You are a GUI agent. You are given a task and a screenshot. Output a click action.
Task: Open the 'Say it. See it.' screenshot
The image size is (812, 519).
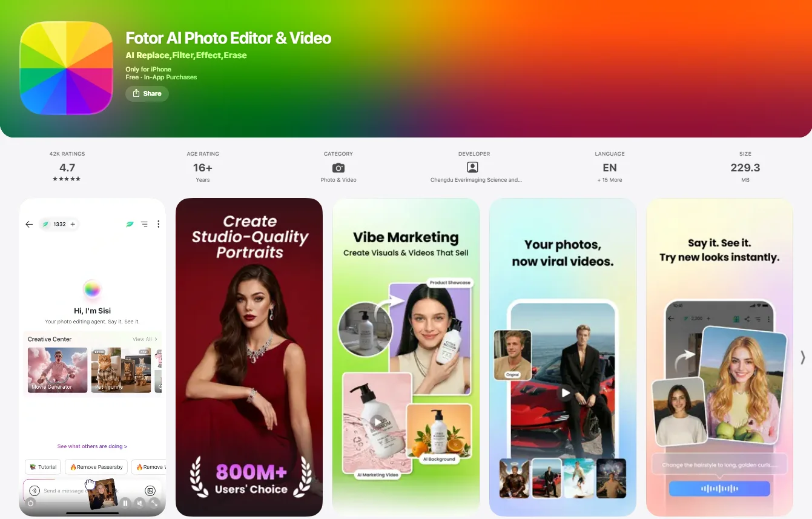coord(719,357)
